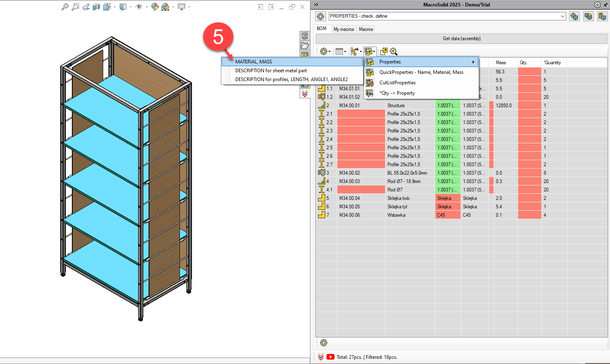Screen dimensions: 610x364
Task: Select the *Qty -> Property menu entry
Action: [x=421, y=93]
